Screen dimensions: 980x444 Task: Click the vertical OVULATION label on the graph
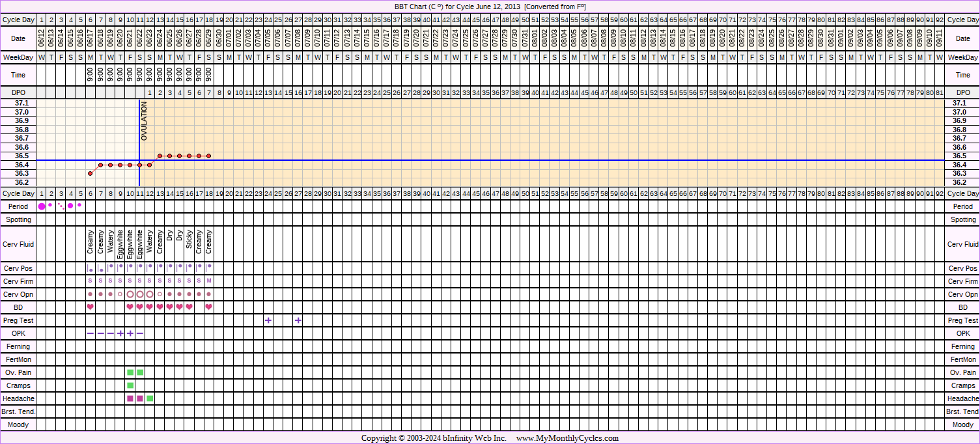[x=145, y=122]
